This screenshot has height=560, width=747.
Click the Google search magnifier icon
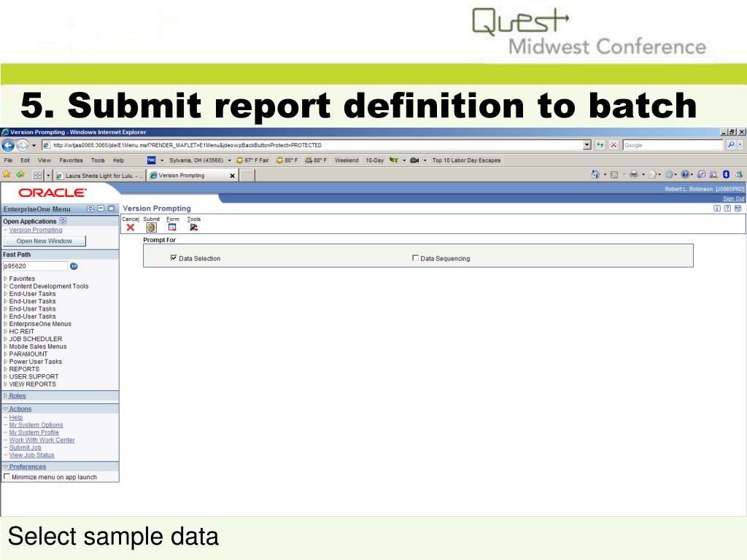[731, 145]
